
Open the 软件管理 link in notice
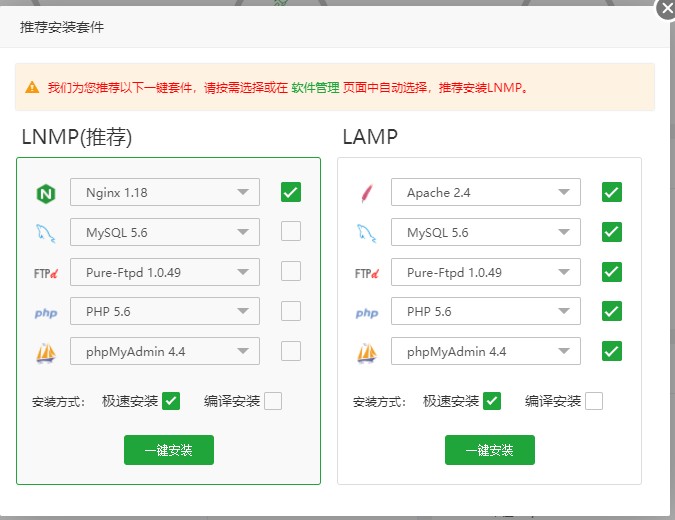point(316,87)
